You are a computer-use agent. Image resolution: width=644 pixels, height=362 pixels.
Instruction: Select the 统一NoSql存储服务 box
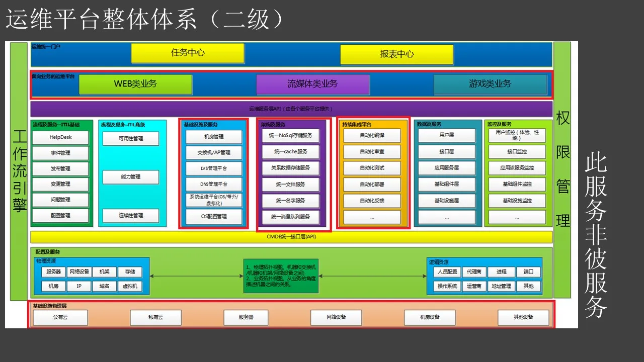[291, 135]
